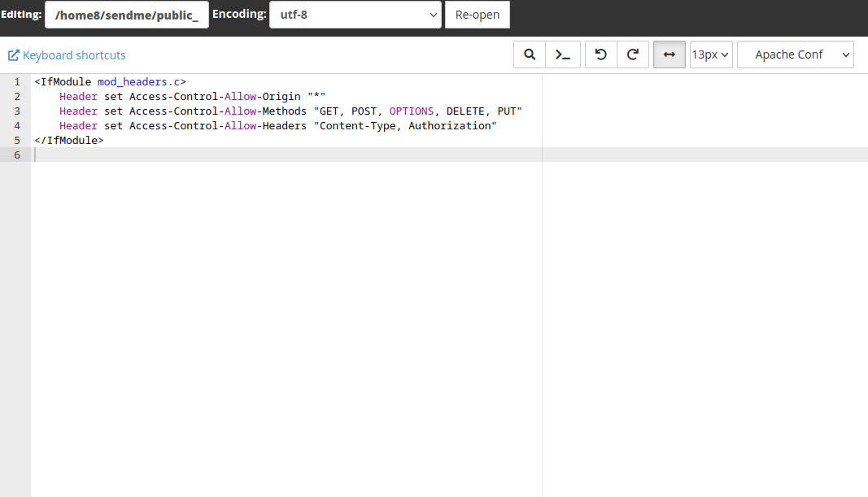Click the external link icon beside Keyboard shortcuts

(13, 55)
